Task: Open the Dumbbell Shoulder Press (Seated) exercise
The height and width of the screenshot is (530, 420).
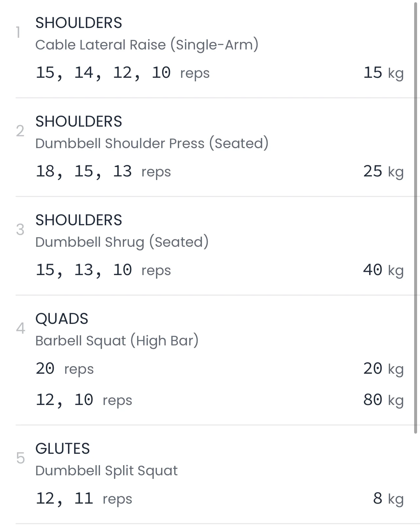Action: pos(152,144)
